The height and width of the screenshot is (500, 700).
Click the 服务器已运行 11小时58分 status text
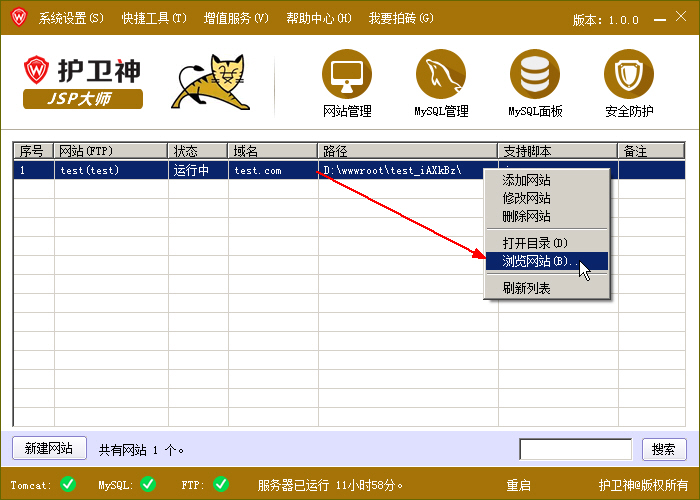tap(330, 485)
